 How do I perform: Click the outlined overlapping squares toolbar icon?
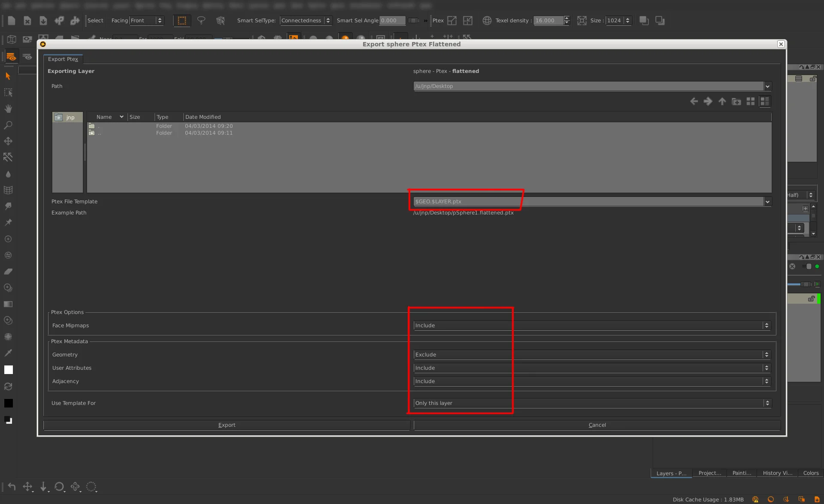coord(660,21)
